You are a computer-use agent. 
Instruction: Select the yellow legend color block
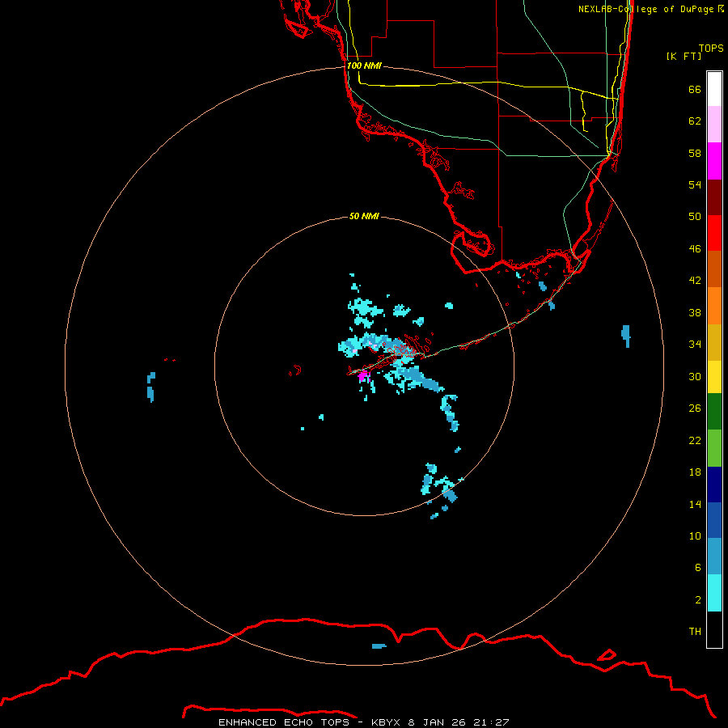[x=714, y=377]
